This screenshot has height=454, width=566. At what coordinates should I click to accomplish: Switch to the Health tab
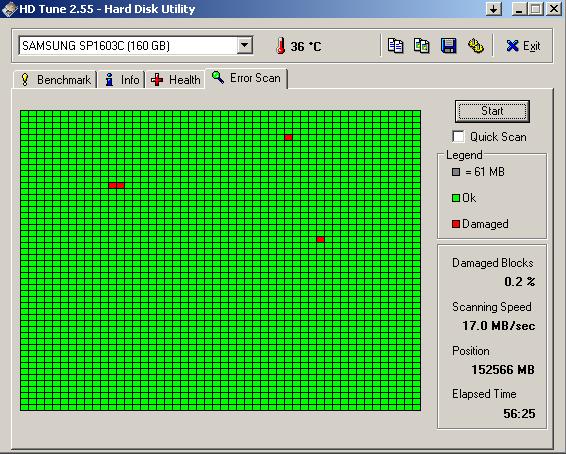pyautogui.click(x=175, y=79)
